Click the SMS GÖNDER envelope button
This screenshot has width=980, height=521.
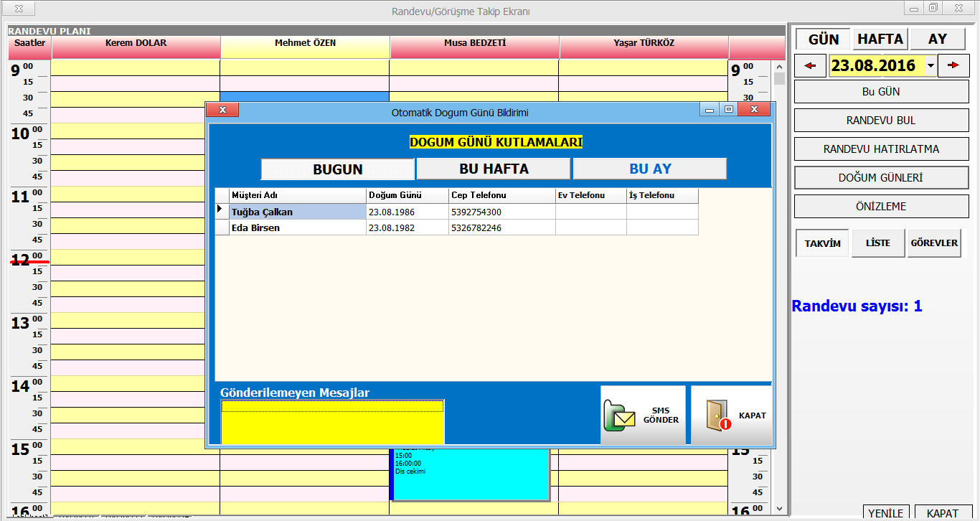click(x=643, y=416)
